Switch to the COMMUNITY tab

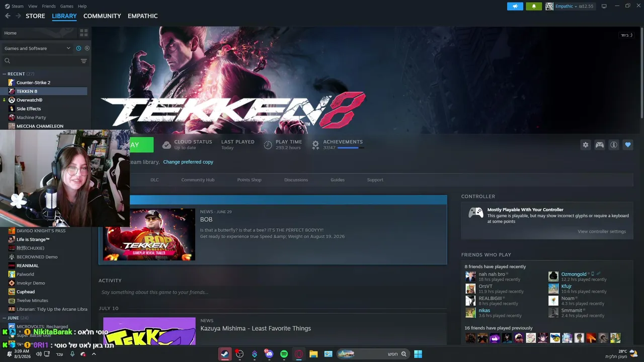tap(102, 16)
